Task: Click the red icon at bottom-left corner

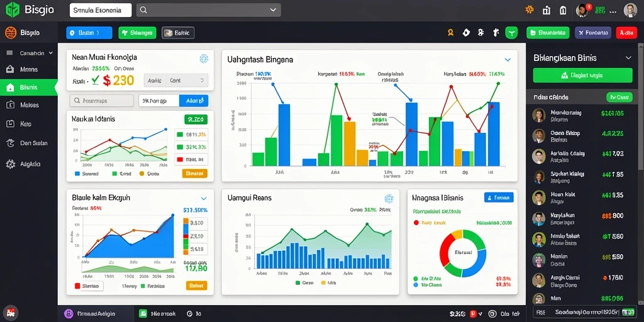Action: [10, 313]
